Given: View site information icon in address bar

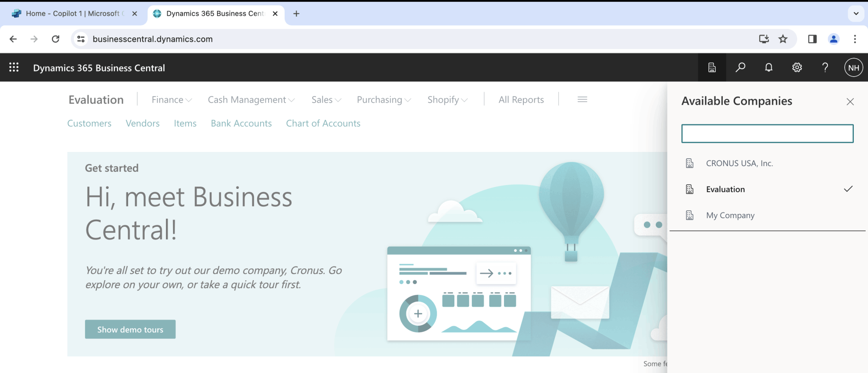Looking at the screenshot, I should tap(81, 39).
